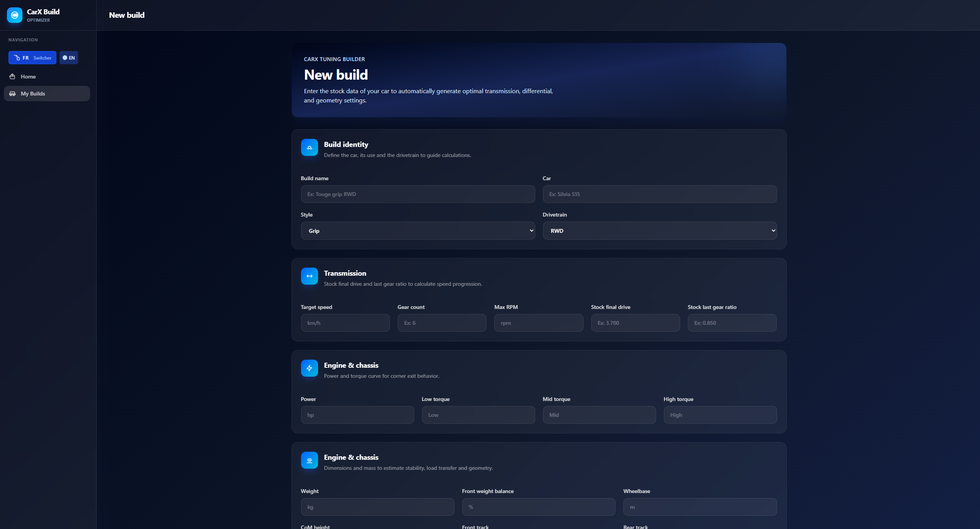Click the 'NAVIGATION' sidebar label

pos(23,40)
